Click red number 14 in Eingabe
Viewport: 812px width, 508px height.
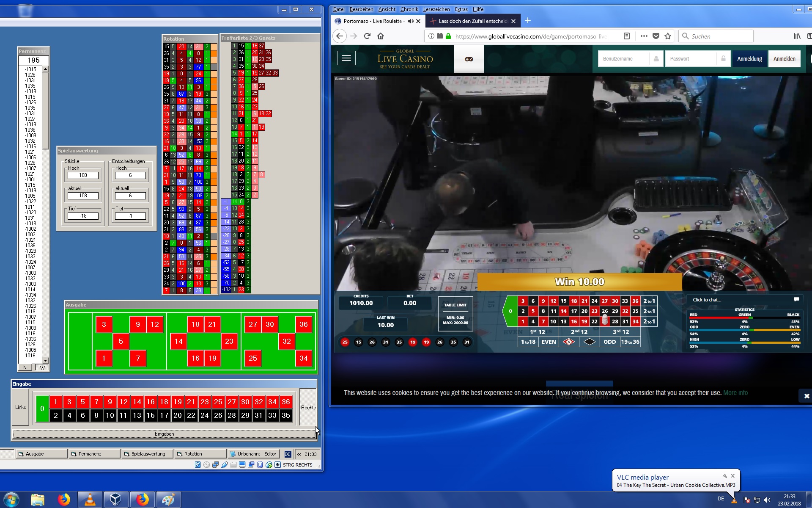click(x=137, y=402)
